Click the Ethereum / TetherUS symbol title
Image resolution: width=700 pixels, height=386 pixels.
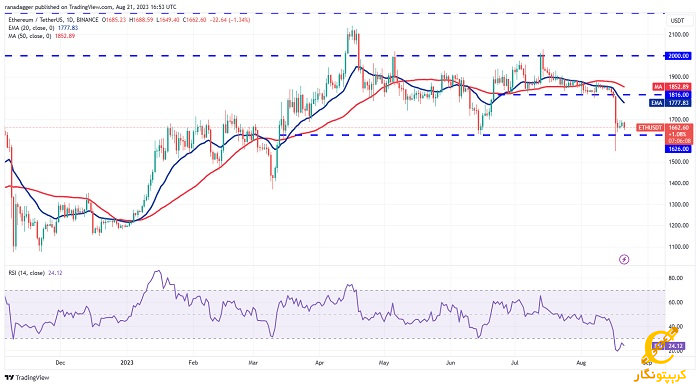pos(53,20)
